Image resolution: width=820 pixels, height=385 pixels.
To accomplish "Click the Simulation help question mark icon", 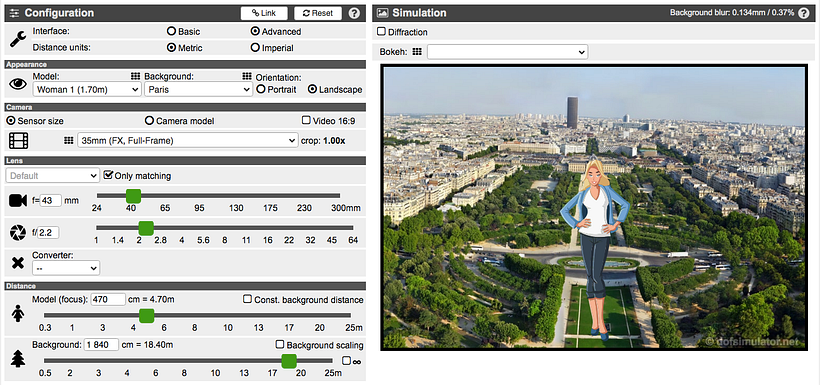I will click(x=804, y=13).
